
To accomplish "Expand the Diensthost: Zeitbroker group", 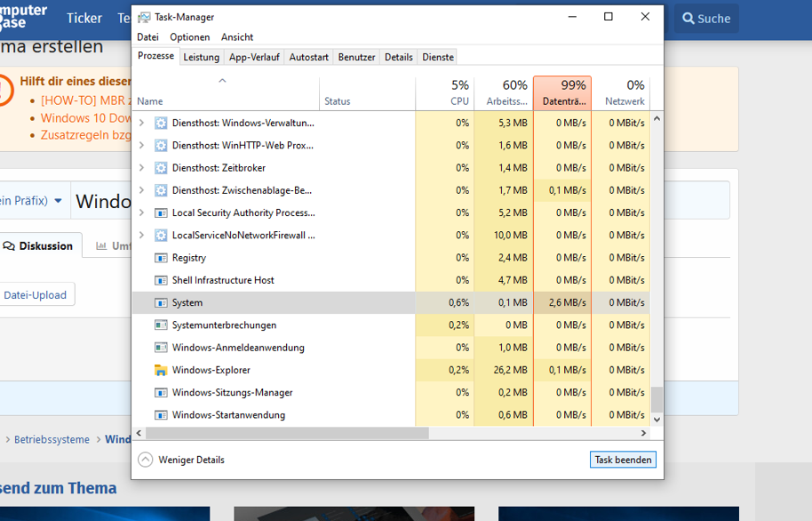I will coord(141,168).
